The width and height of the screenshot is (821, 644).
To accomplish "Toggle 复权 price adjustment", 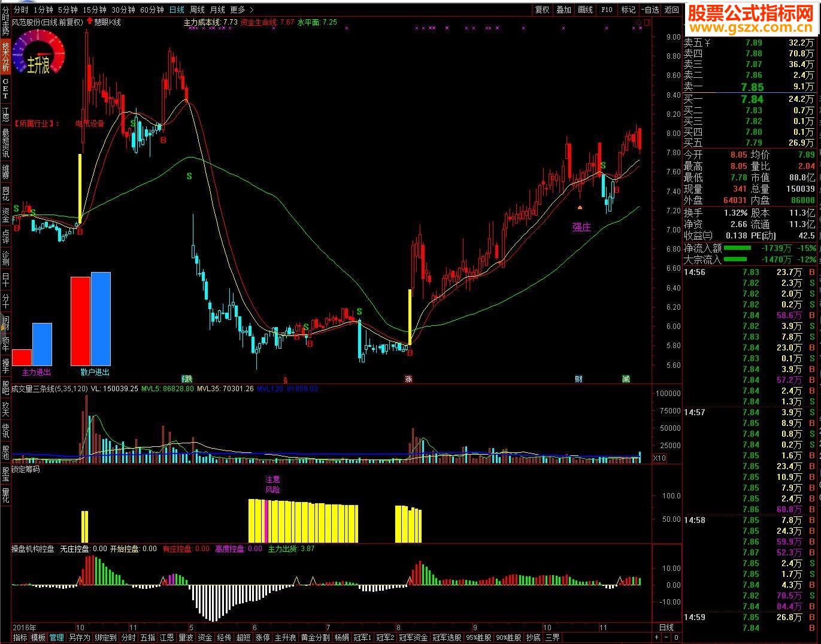I will point(542,10).
